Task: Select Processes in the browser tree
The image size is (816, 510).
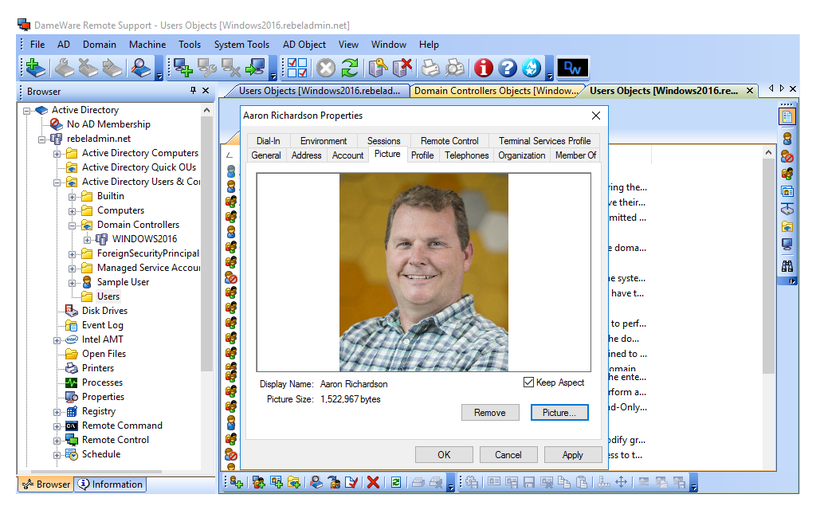Action: (x=102, y=382)
